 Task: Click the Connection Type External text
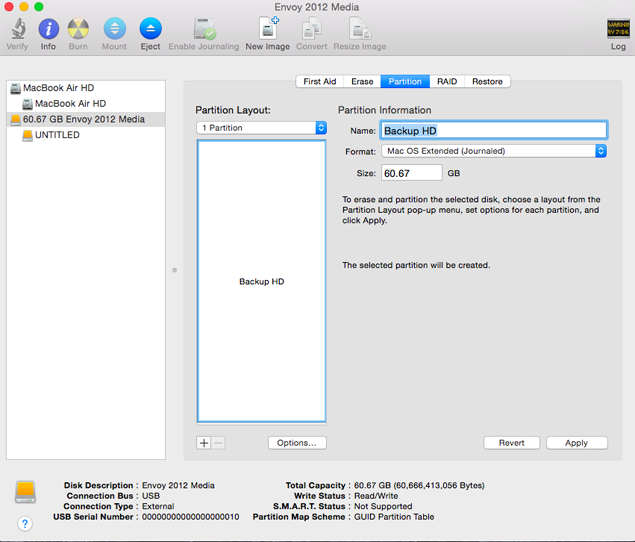[x=158, y=506]
